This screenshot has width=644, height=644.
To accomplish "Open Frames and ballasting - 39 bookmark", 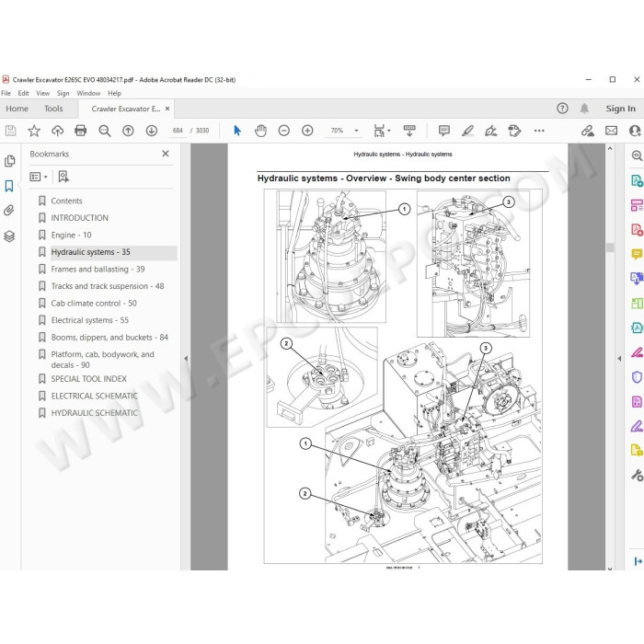I will [x=98, y=269].
